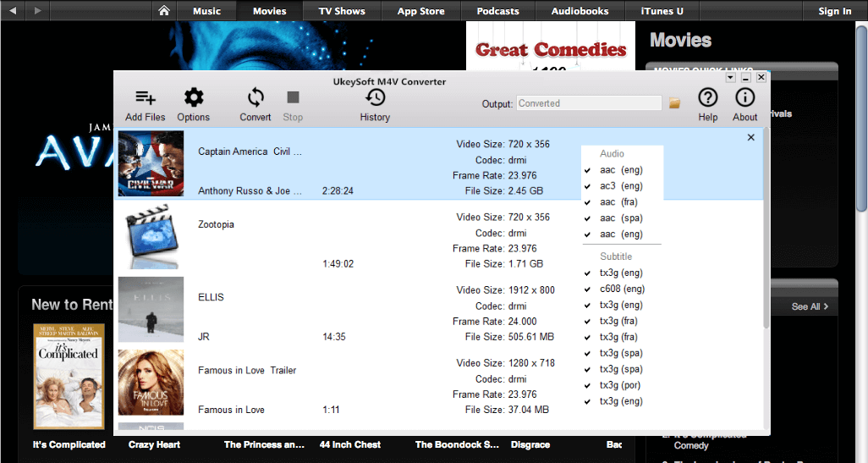The height and width of the screenshot is (463, 868).
Task: Uncheck the ac3 (eng) audio track
Action: (587, 186)
